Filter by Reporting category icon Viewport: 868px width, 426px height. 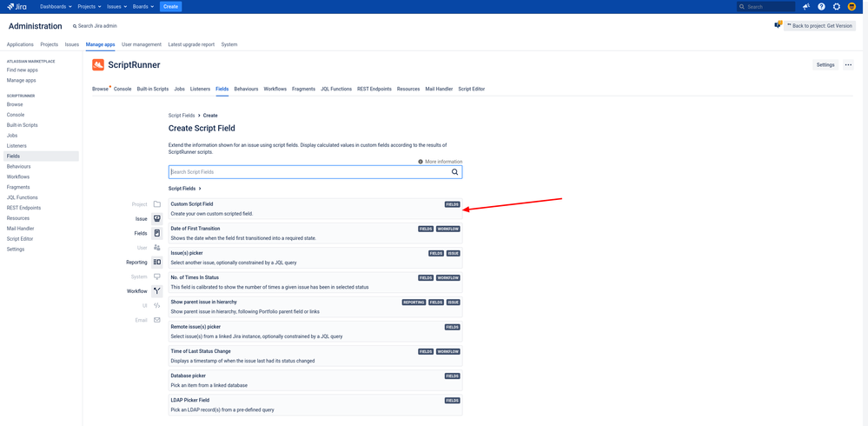coord(156,262)
